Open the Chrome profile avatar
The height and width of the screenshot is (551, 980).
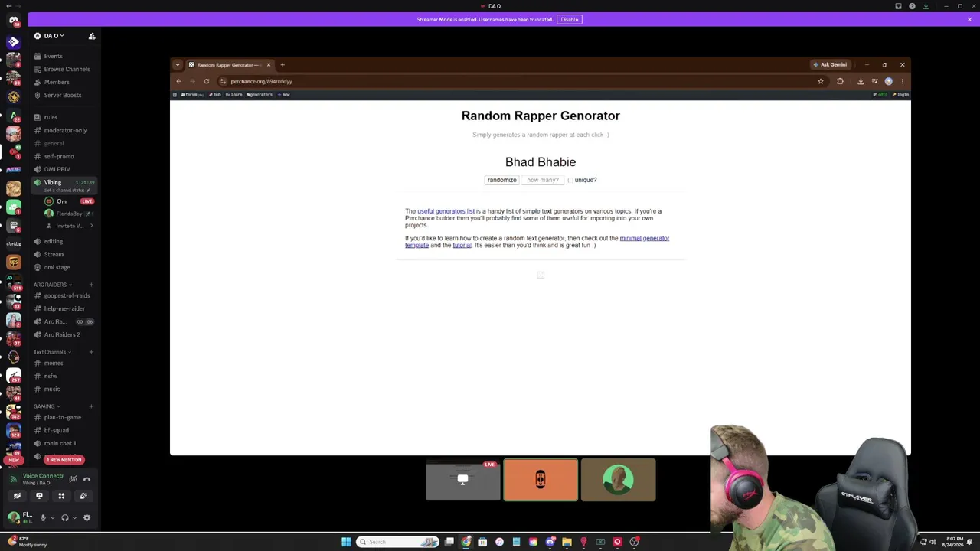click(888, 81)
